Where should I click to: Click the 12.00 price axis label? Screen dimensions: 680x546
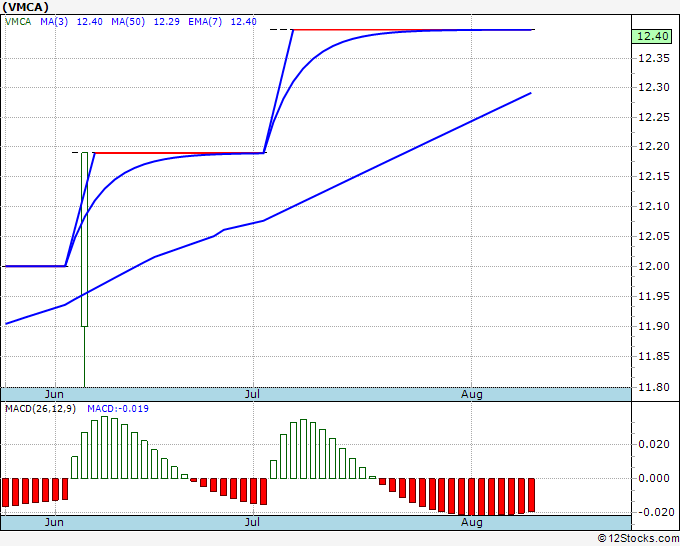[654, 266]
